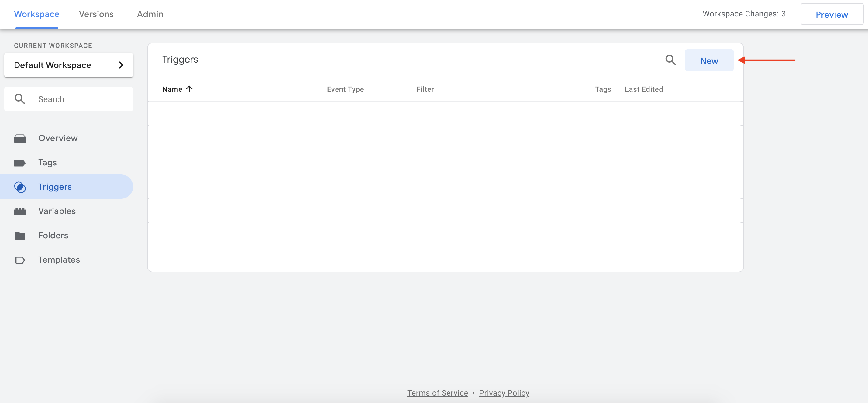Focus the sidebar Search field
868x403 pixels.
tap(69, 99)
